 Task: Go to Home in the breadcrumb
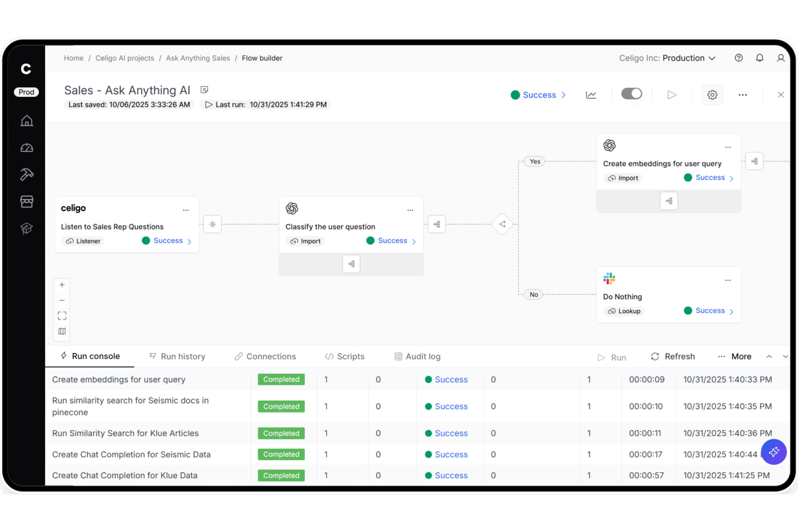tap(74, 58)
